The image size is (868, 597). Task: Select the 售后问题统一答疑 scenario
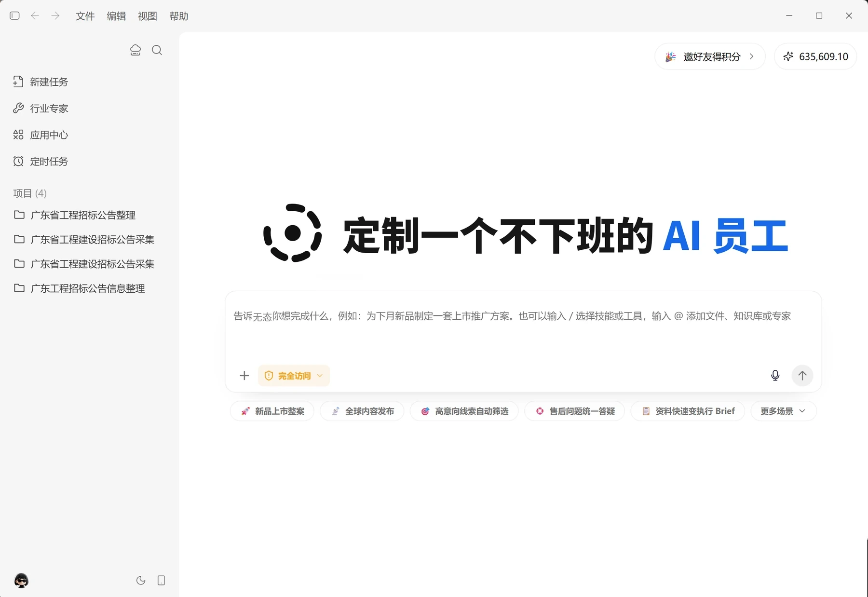[x=575, y=411]
